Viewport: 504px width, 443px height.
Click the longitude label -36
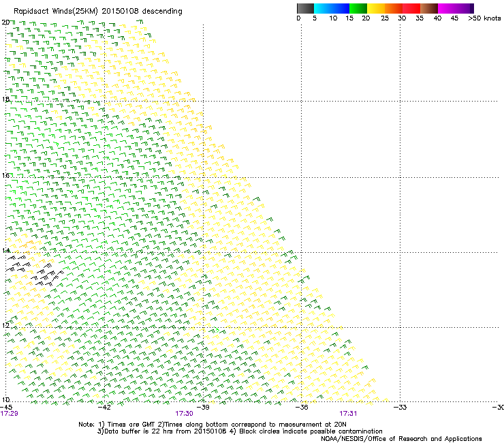point(301,408)
